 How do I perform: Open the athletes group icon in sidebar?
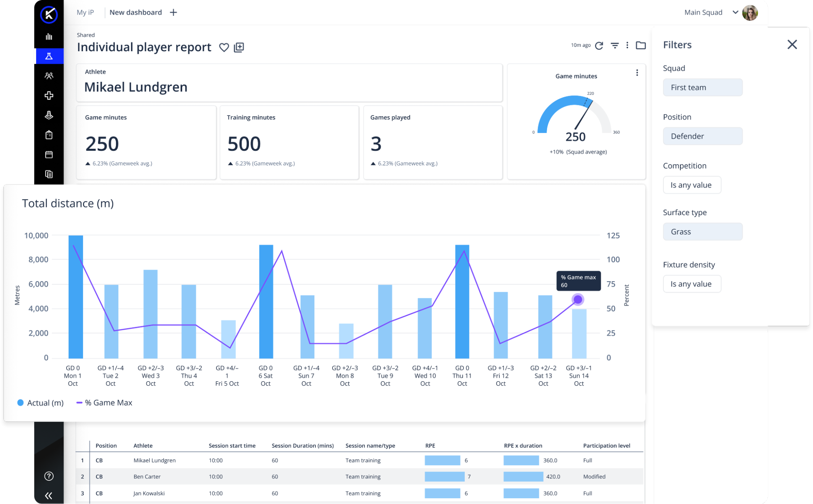[49, 76]
